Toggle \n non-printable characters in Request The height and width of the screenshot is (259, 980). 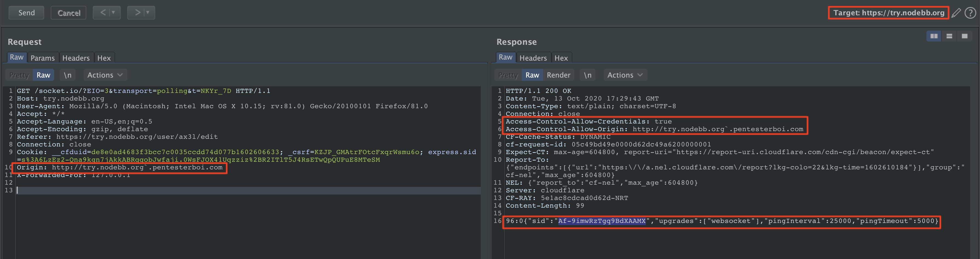click(67, 75)
